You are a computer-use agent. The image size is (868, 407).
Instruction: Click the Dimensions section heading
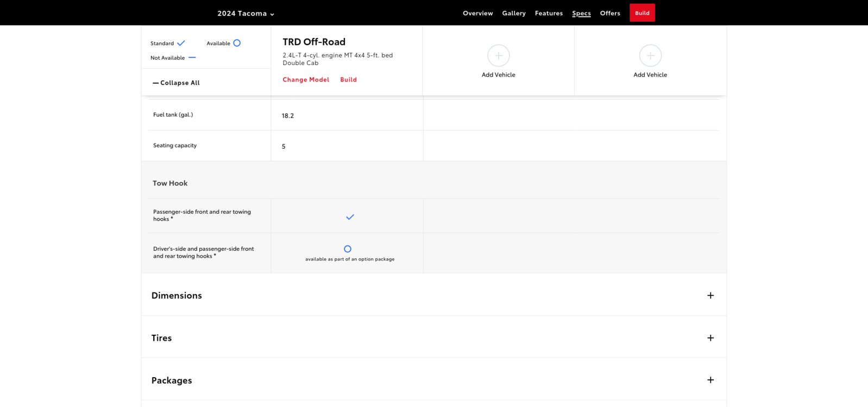pyautogui.click(x=177, y=295)
